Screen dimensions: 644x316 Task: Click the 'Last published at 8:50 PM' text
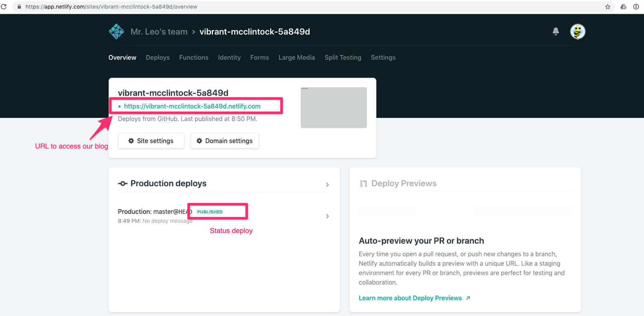click(x=219, y=119)
